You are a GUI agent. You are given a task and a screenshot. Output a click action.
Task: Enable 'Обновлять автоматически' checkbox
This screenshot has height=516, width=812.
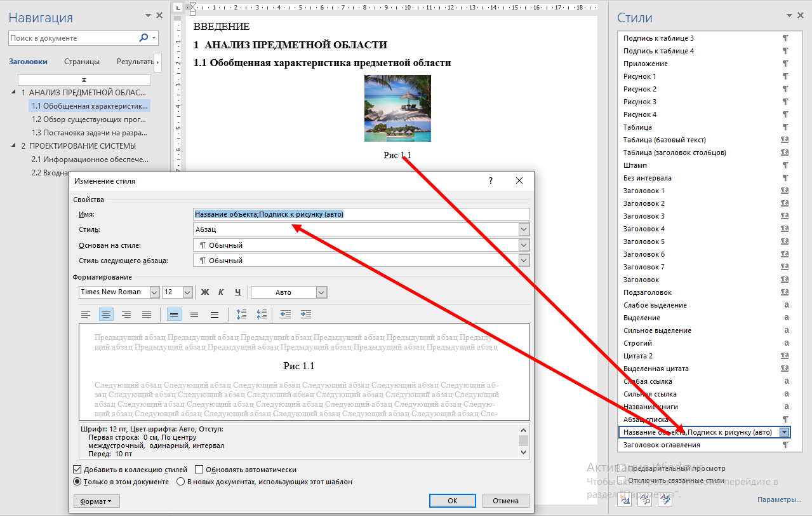click(x=199, y=470)
